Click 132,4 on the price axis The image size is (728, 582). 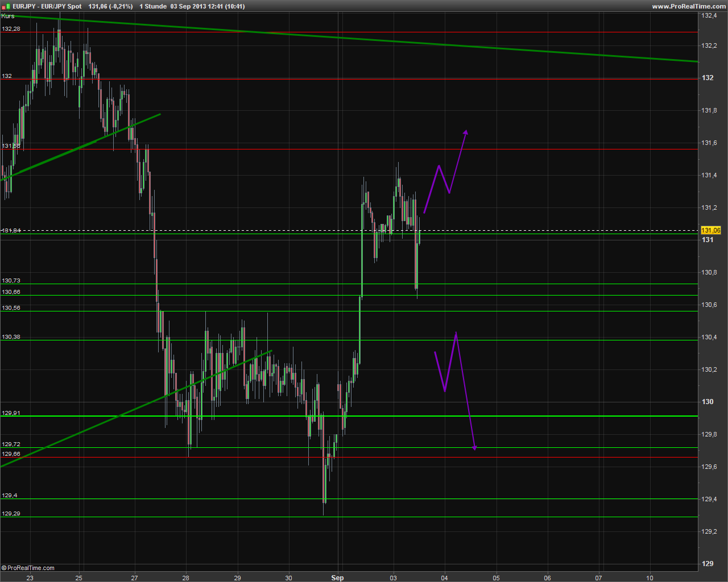point(709,16)
